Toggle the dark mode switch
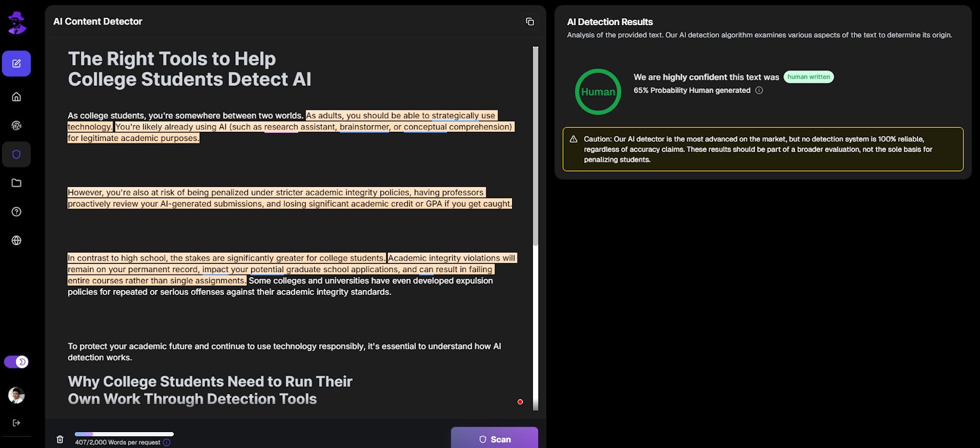980x448 pixels. [x=17, y=362]
